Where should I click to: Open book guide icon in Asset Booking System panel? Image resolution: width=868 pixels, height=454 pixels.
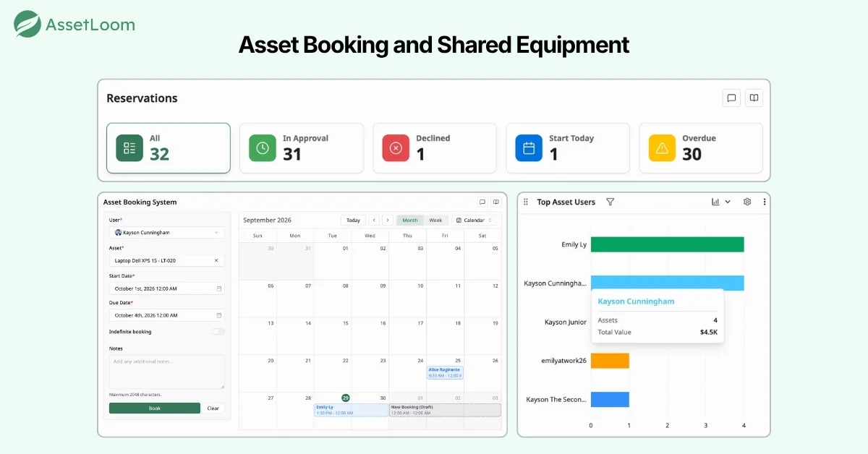496,202
